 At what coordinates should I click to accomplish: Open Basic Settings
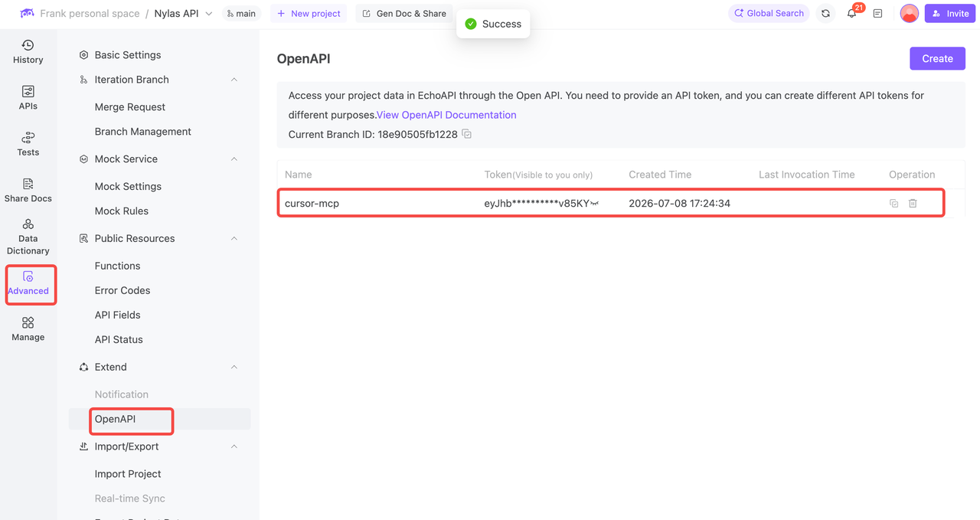[x=128, y=55]
